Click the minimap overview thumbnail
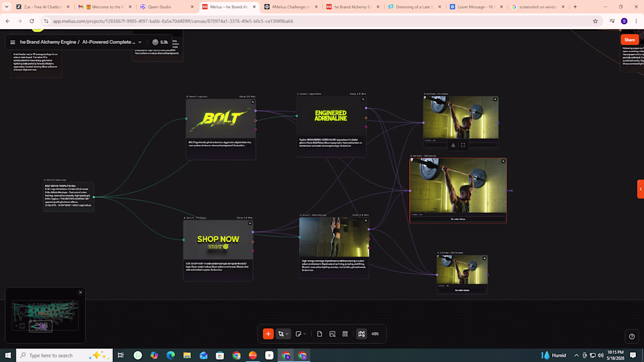The height and width of the screenshot is (362, 644). click(x=44, y=316)
